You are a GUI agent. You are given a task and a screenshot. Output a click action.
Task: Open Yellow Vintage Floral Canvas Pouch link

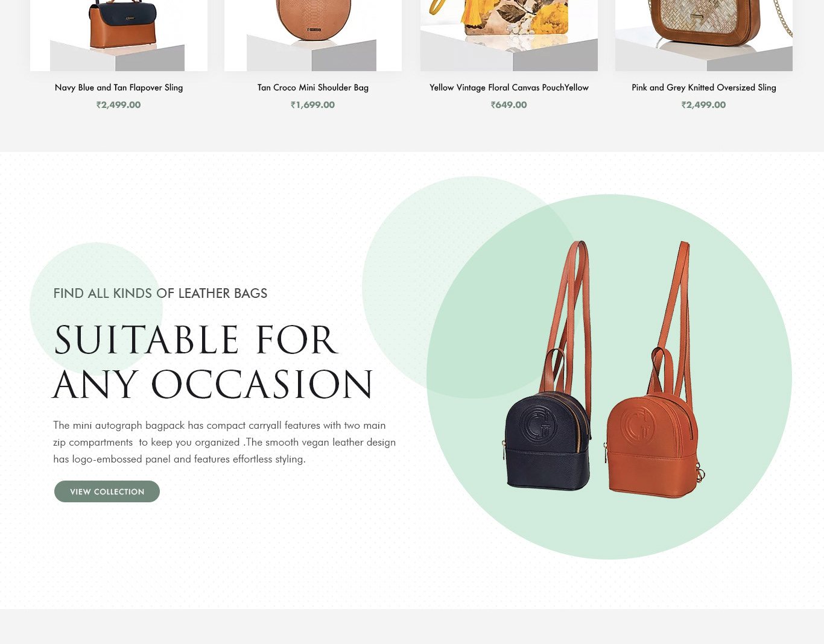click(509, 87)
